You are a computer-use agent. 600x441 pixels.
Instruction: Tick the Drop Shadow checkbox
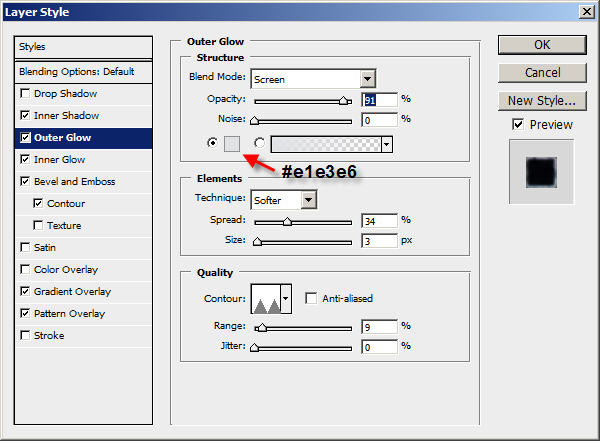(x=25, y=93)
